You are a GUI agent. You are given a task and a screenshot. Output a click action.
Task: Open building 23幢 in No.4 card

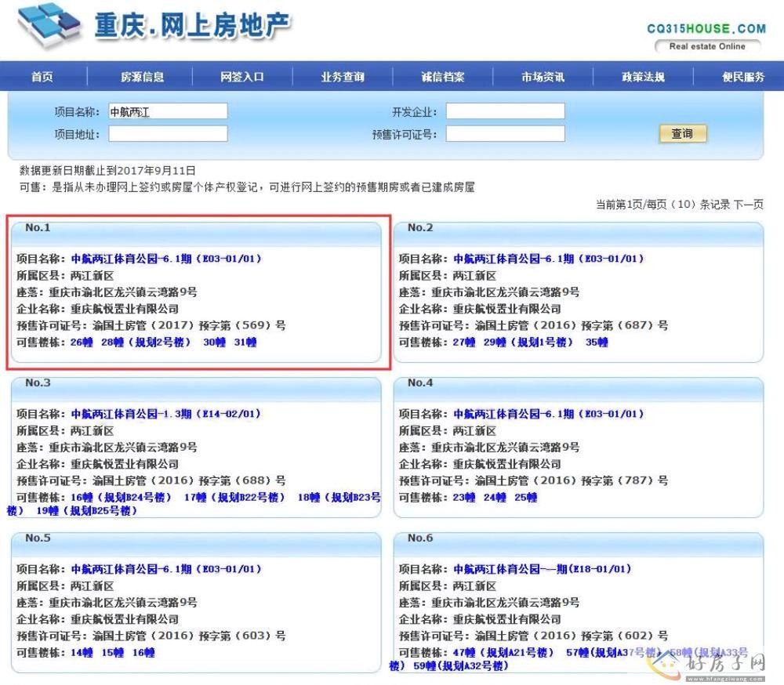464,497
